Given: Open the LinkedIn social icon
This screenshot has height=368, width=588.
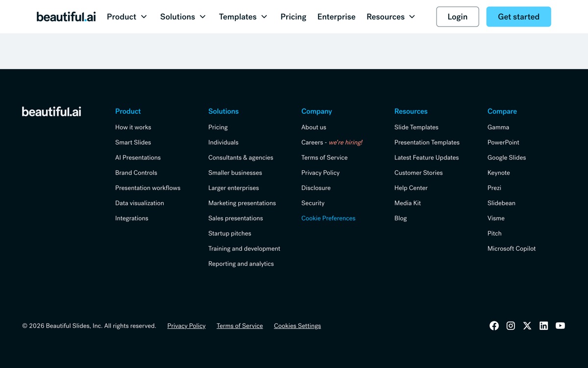Looking at the screenshot, I should (544, 326).
